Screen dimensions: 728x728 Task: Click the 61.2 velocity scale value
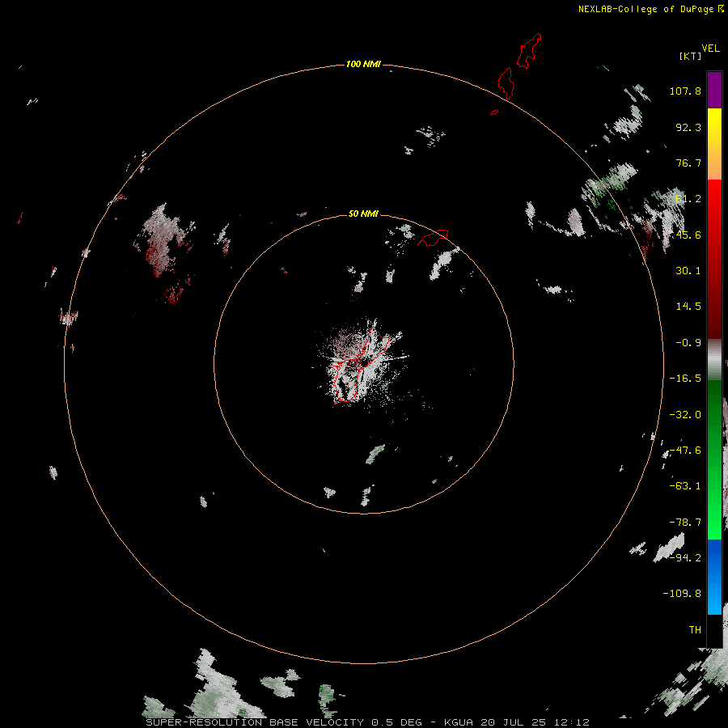pos(688,199)
